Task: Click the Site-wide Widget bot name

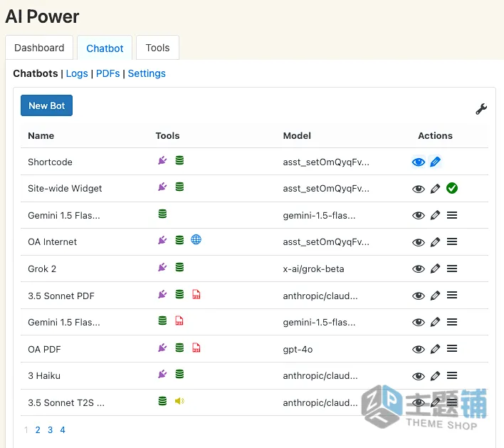Action: (x=65, y=189)
